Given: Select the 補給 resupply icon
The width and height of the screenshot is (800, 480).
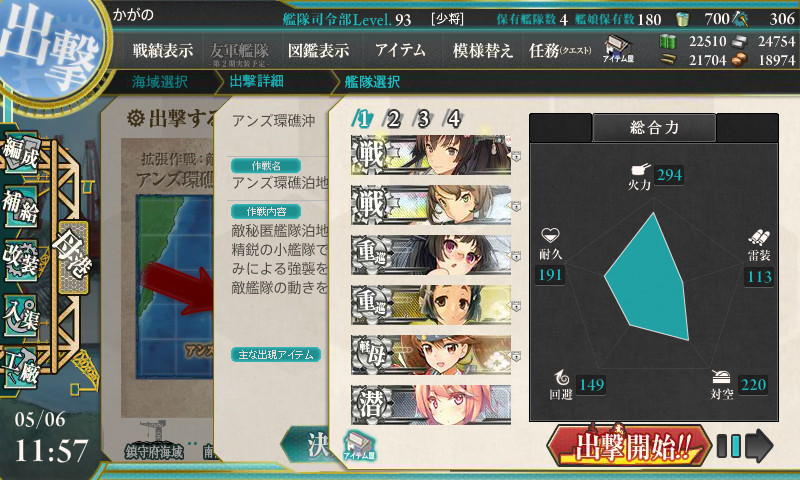Looking at the screenshot, I should (x=21, y=206).
